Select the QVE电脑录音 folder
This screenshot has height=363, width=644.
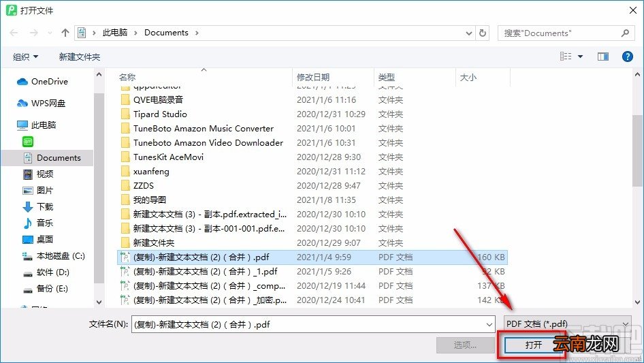coord(312,100)
